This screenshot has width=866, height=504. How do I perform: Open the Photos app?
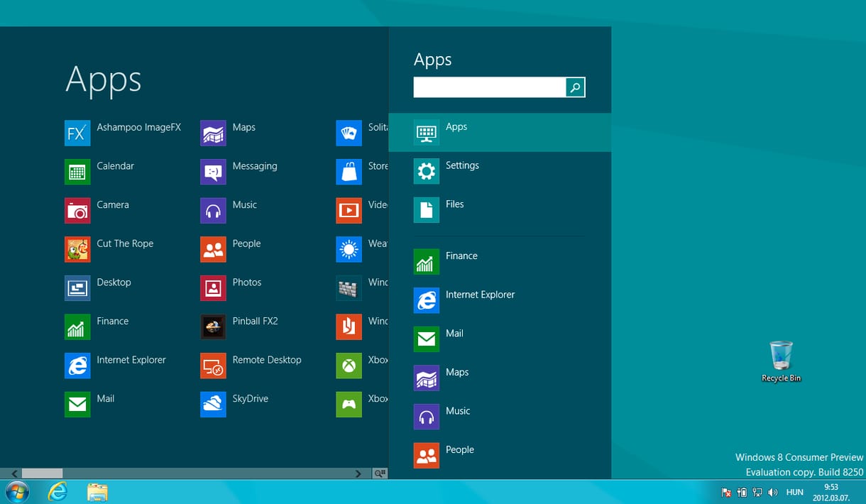[x=231, y=288]
